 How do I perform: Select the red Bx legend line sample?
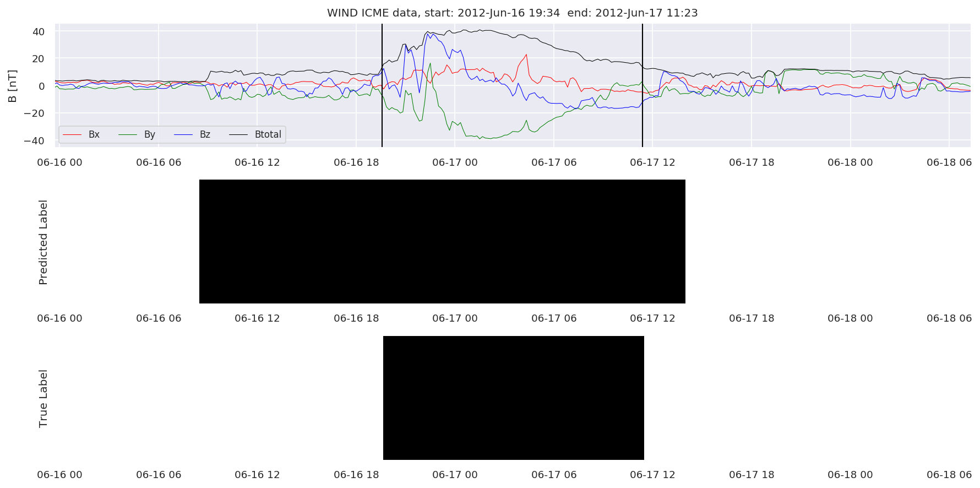tap(72, 134)
